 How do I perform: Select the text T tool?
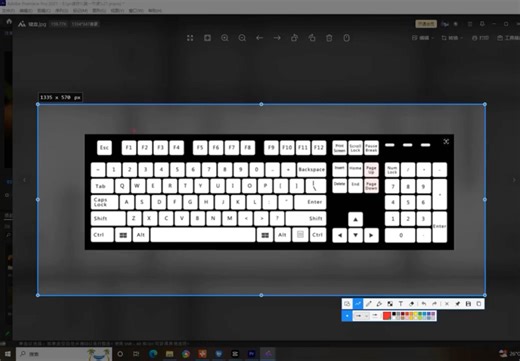click(x=401, y=304)
